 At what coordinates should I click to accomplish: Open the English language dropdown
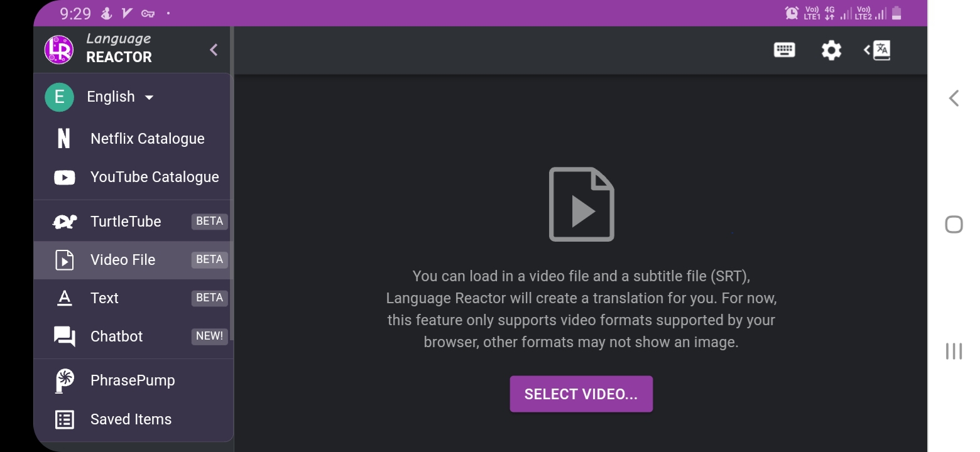120,97
